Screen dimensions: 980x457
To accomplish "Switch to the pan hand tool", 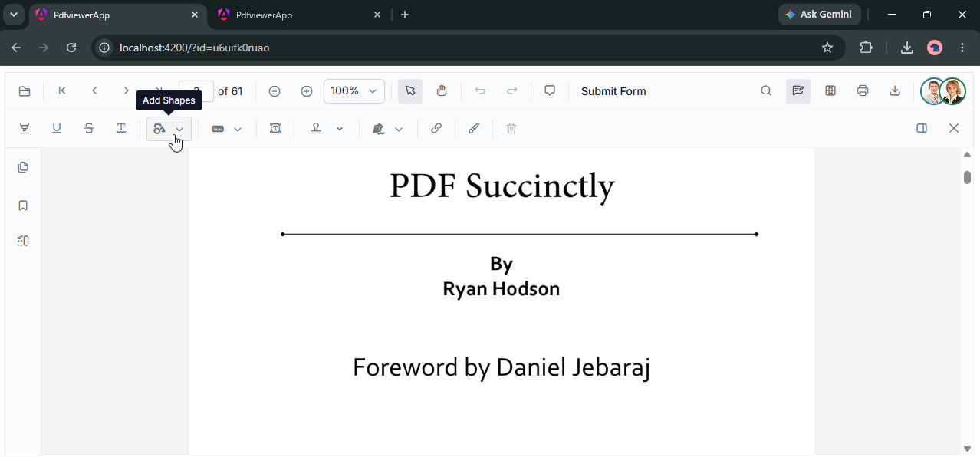I will [x=442, y=90].
